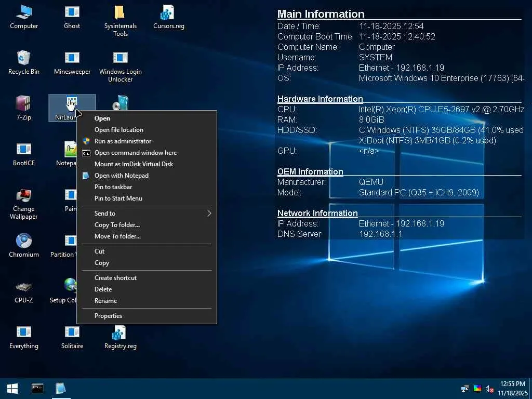Click the muted volume tray icon
The width and height of the screenshot is (532, 399).
click(489, 389)
